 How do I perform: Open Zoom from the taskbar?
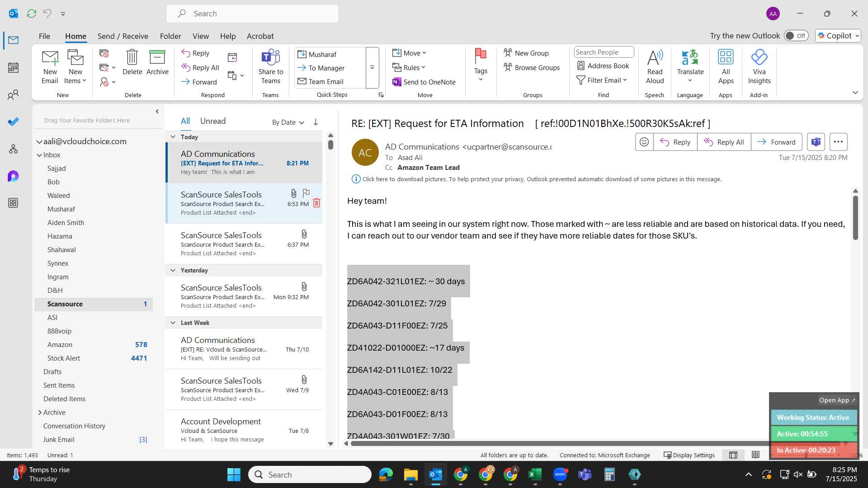(x=560, y=474)
